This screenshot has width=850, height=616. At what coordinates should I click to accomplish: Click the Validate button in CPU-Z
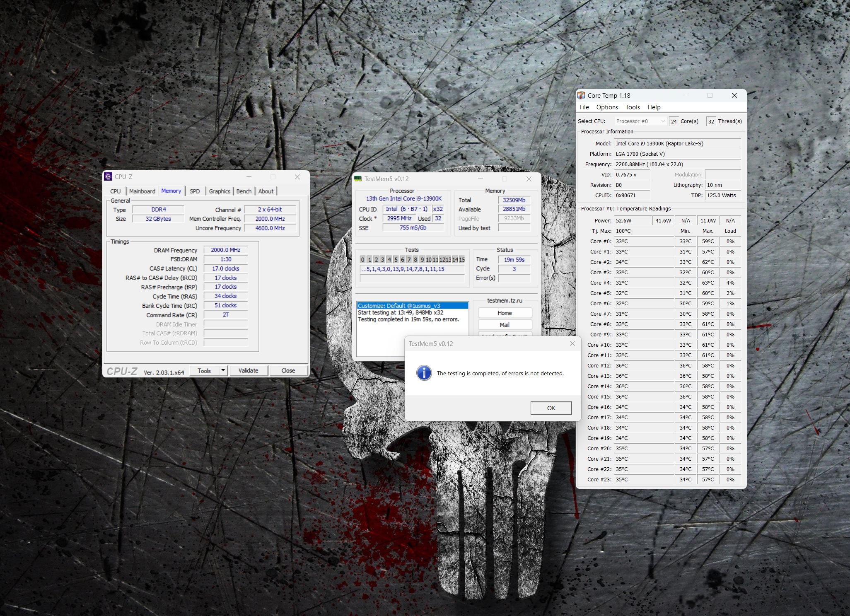pyautogui.click(x=248, y=370)
